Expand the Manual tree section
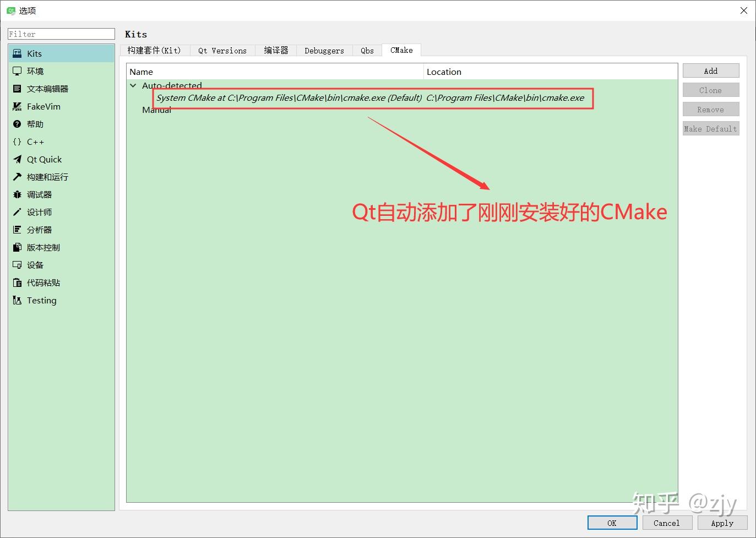 point(156,110)
